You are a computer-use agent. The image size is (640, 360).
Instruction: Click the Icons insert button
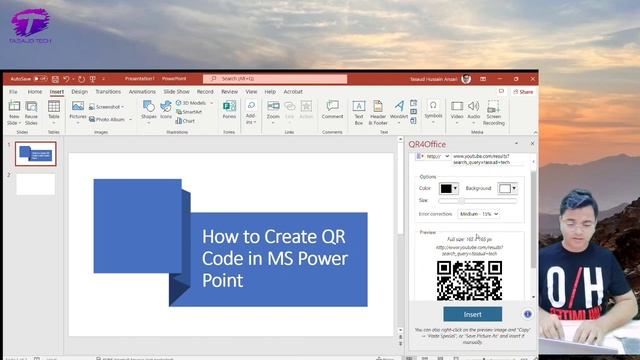(166, 110)
